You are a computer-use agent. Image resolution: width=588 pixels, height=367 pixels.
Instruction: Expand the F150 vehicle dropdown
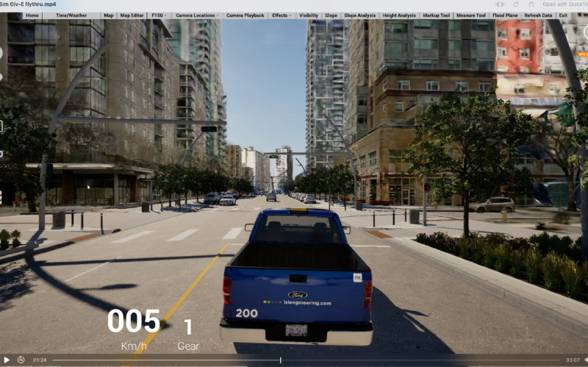[x=159, y=15]
